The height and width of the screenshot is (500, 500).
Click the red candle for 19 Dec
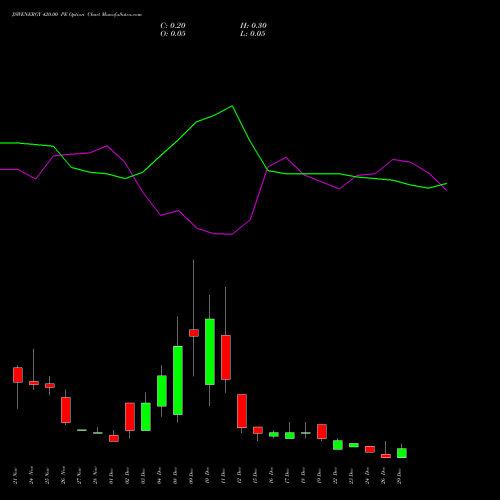point(322,432)
